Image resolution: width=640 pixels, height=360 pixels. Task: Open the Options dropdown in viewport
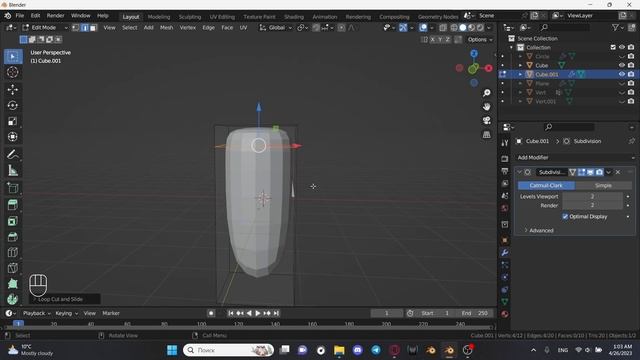pos(480,40)
